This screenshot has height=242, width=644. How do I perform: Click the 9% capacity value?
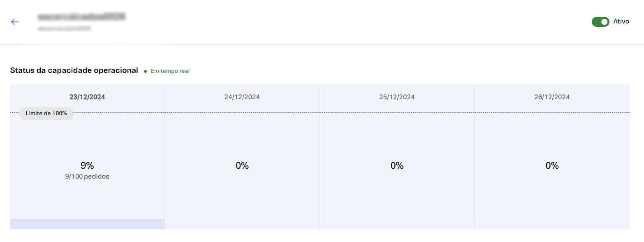click(87, 165)
